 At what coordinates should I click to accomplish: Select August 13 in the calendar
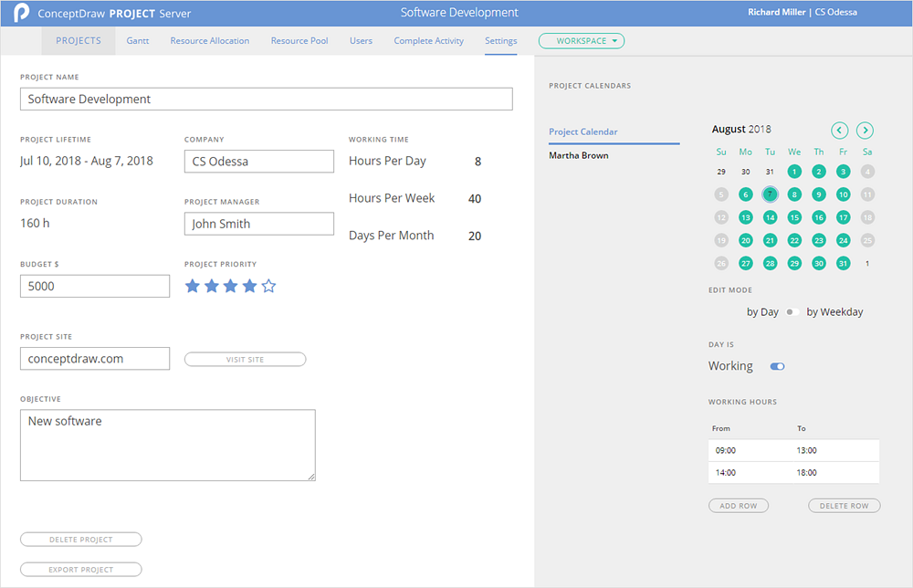[x=745, y=217]
